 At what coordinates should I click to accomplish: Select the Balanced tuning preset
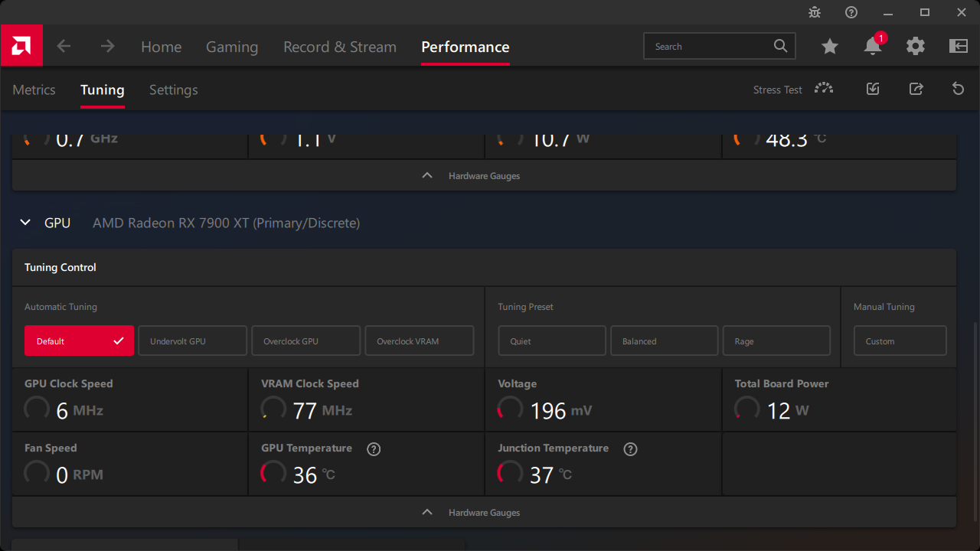[665, 341]
